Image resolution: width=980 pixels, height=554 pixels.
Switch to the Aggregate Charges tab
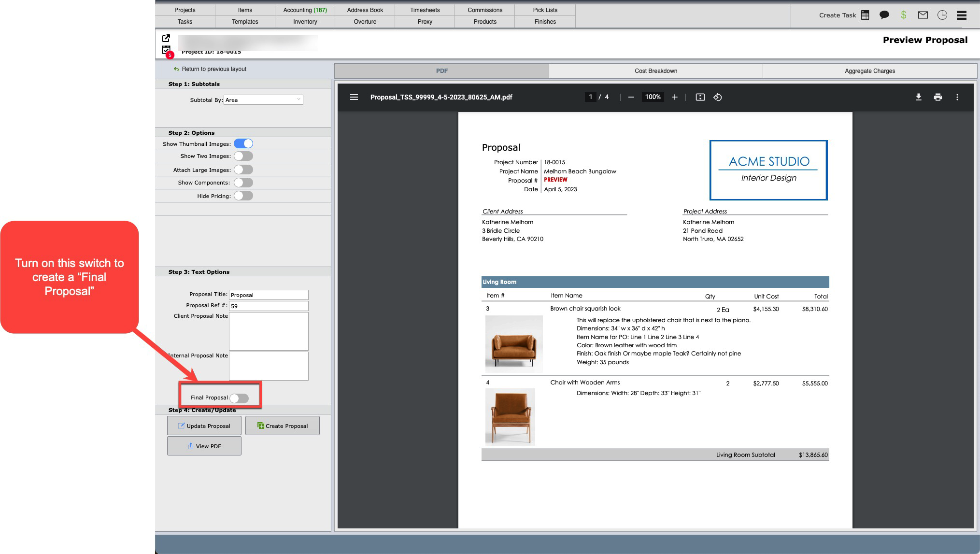[869, 71]
